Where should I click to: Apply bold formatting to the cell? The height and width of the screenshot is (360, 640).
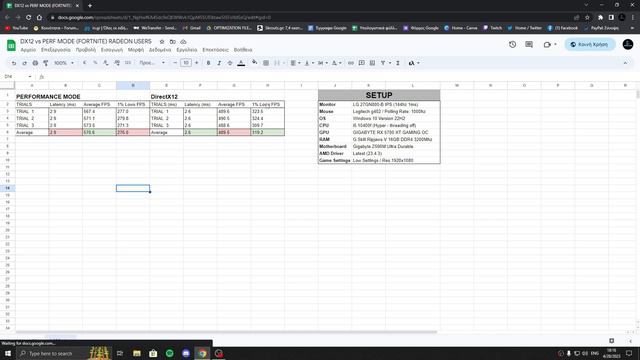[x=208, y=63]
